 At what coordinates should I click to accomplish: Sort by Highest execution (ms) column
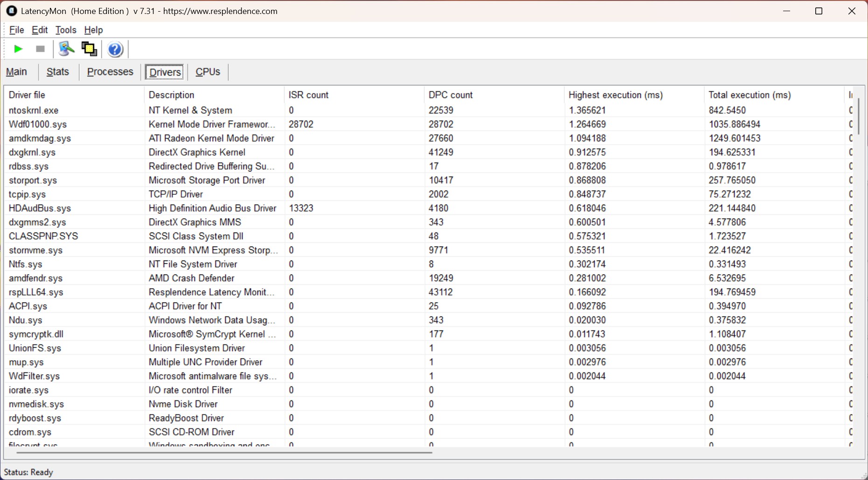coord(615,95)
